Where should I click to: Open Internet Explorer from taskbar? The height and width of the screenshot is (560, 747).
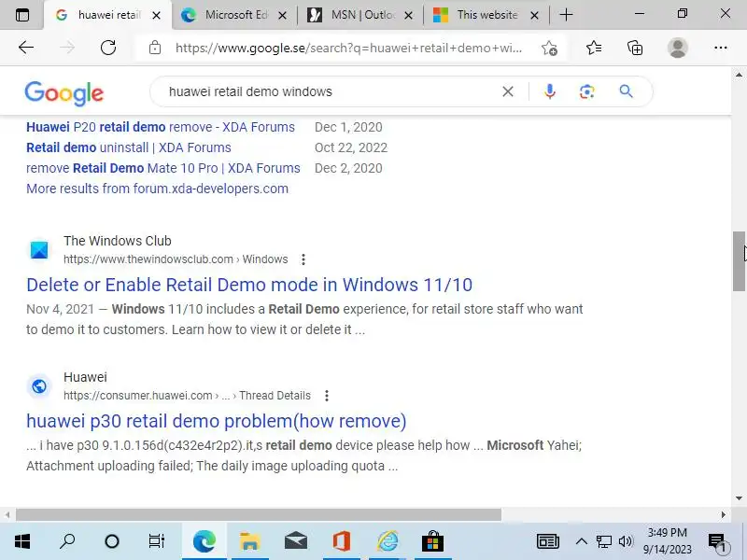[387, 541]
